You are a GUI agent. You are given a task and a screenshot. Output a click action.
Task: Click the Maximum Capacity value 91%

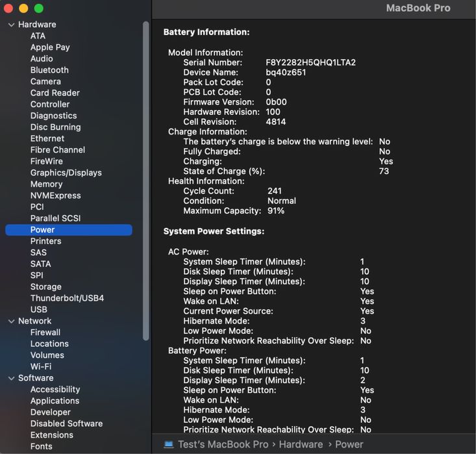pyautogui.click(x=275, y=210)
